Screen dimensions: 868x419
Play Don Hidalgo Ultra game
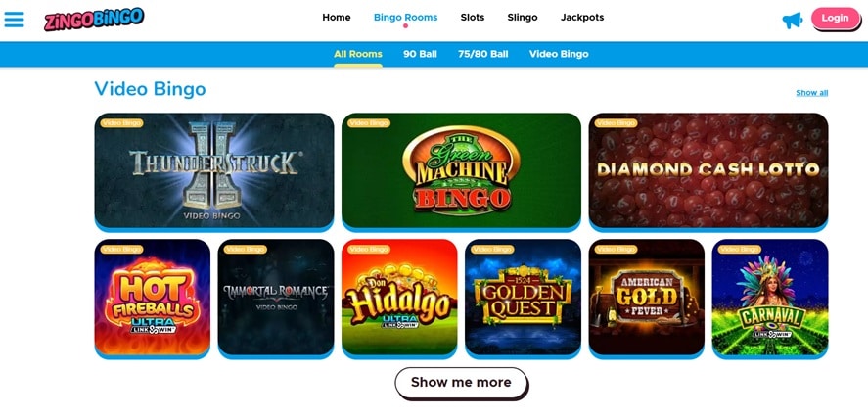(399, 299)
